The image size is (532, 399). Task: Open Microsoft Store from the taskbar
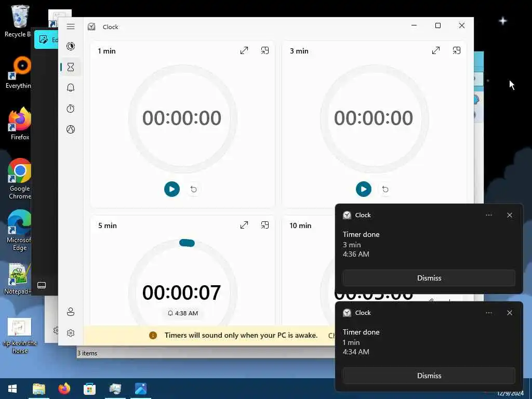(89, 389)
